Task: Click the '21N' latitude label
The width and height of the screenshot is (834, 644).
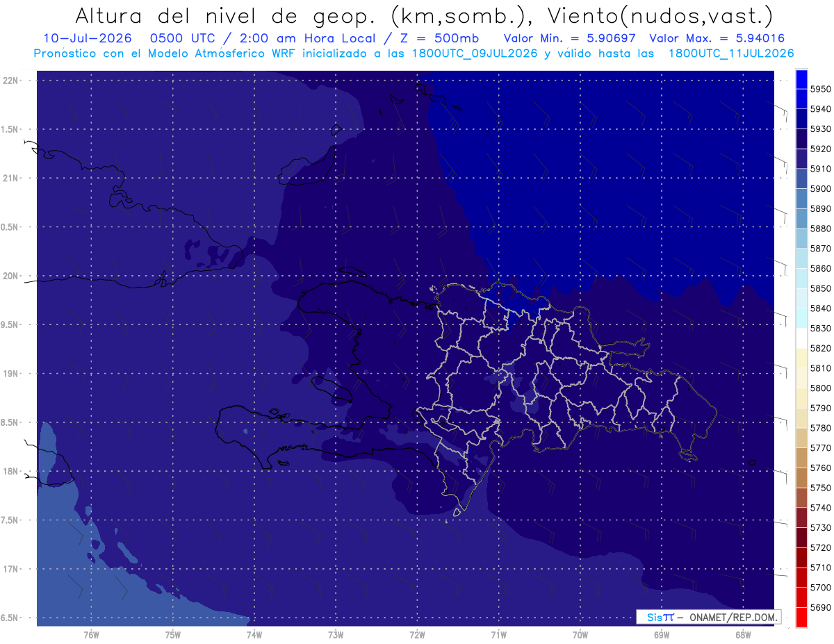Action: (x=10, y=178)
